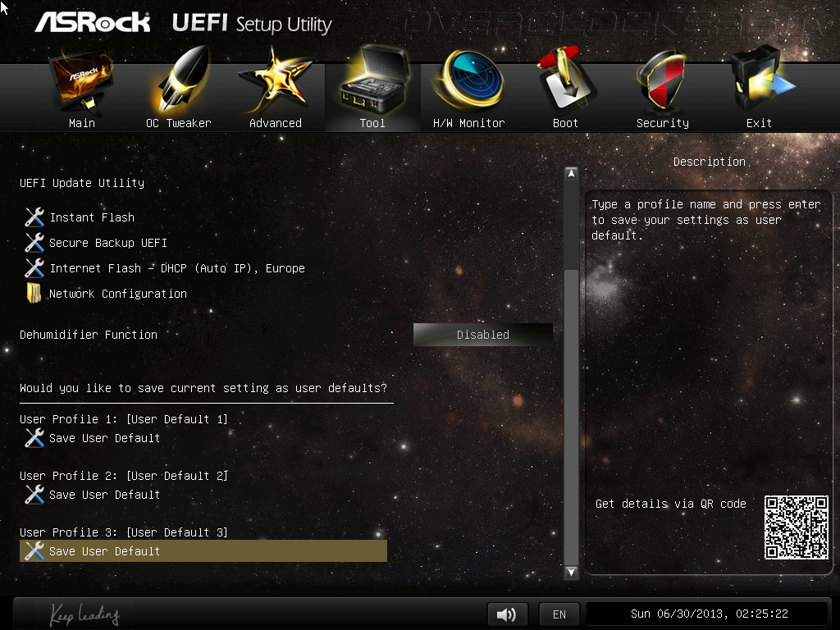840x630 pixels.
Task: Launch Secure Backup UEFI
Action: pyautogui.click(x=108, y=243)
